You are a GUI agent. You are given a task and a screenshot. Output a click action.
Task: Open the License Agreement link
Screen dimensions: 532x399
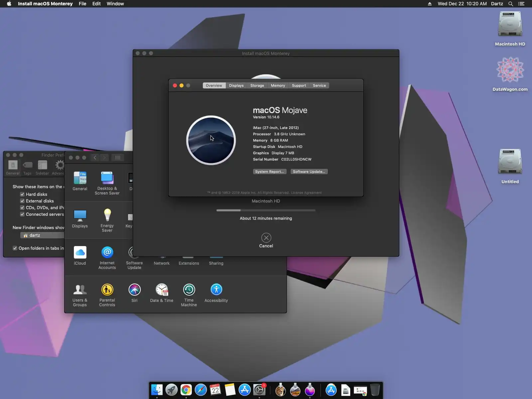[306, 193]
